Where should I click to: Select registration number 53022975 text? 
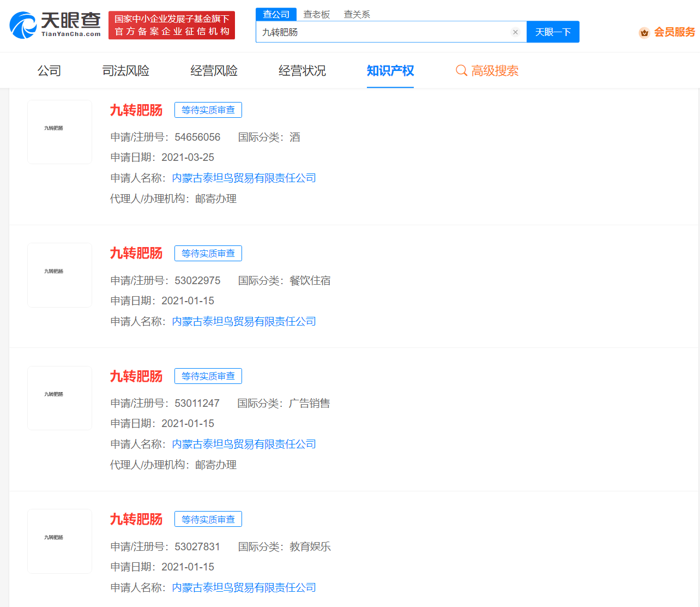197,281
